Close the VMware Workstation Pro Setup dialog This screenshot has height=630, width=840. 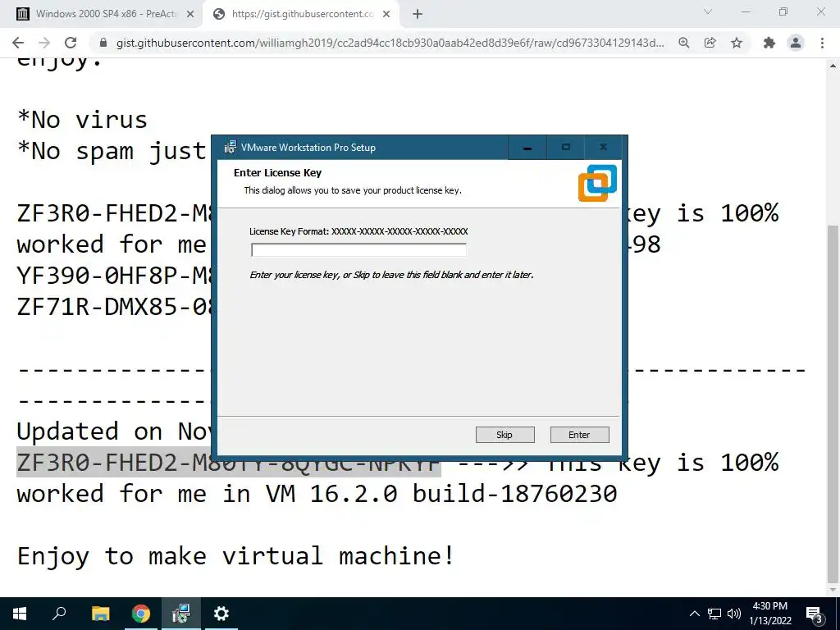click(x=603, y=148)
